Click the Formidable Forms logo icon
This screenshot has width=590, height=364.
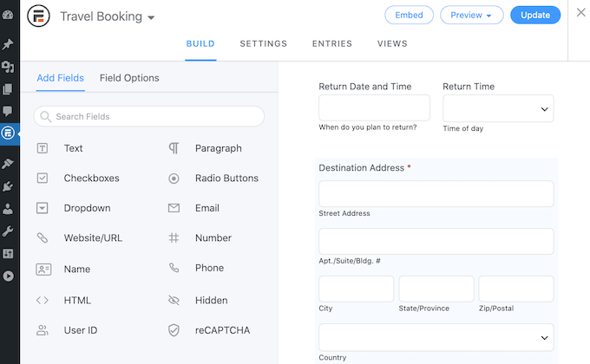click(38, 16)
